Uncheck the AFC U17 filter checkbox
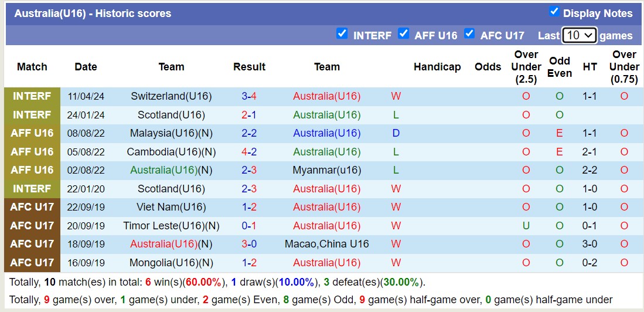 469,34
